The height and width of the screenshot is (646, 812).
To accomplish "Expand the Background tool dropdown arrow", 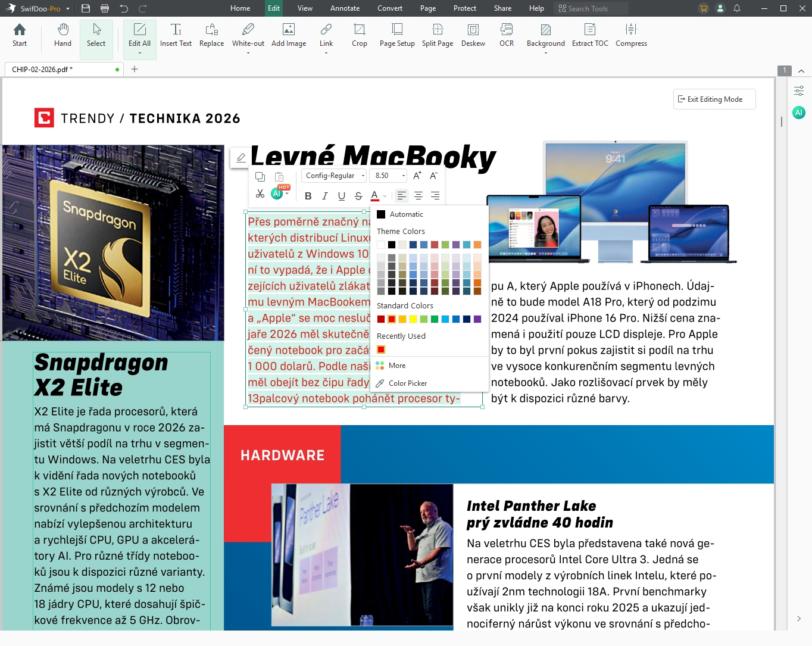I will point(545,54).
